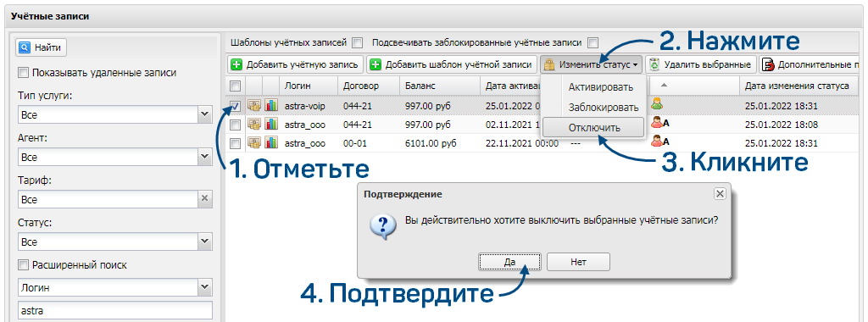Image resolution: width=868 pixels, height=322 pixels.
Task: Click the red document icon of Дополнительные
Action: coord(768,64)
